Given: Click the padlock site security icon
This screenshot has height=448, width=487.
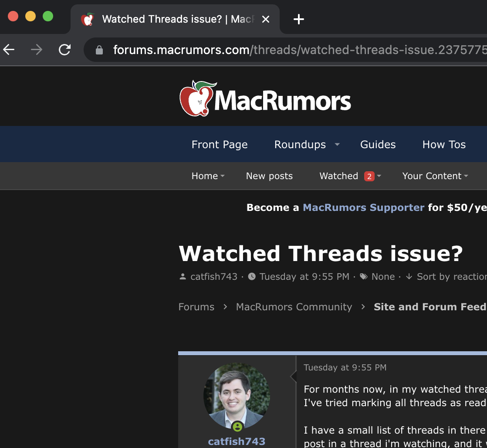Looking at the screenshot, I should point(99,50).
